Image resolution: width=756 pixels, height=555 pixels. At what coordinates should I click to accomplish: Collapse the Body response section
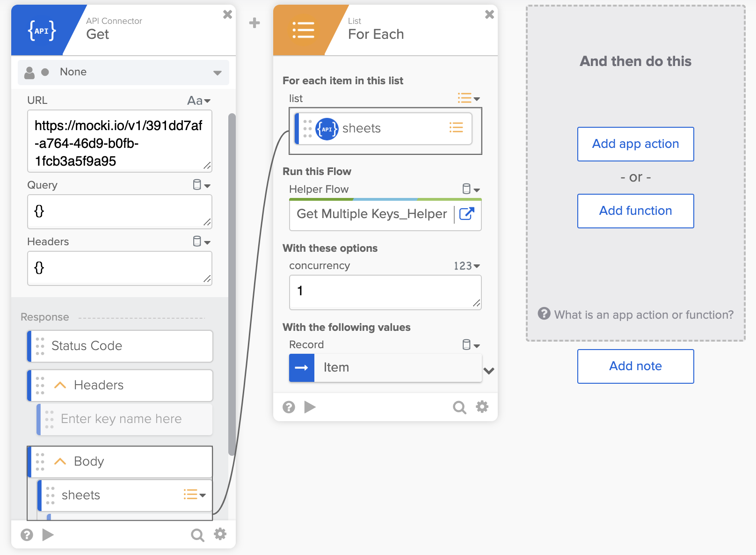click(60, 461)
